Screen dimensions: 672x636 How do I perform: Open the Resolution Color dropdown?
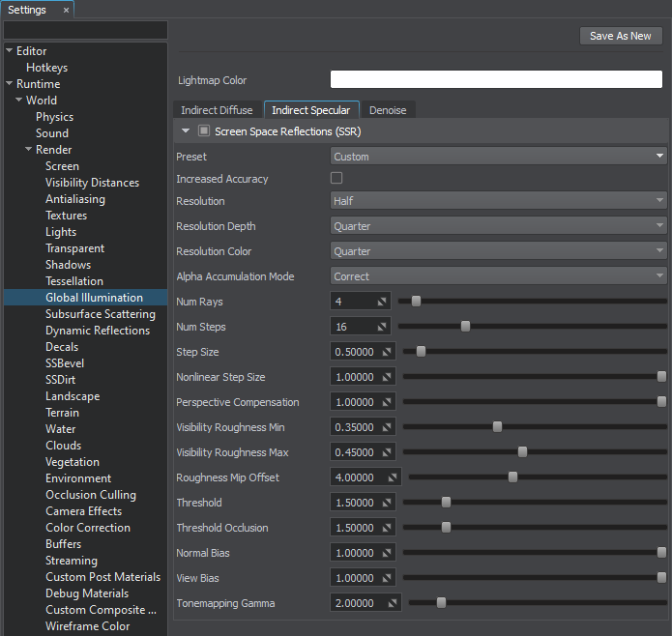[498, 251]
